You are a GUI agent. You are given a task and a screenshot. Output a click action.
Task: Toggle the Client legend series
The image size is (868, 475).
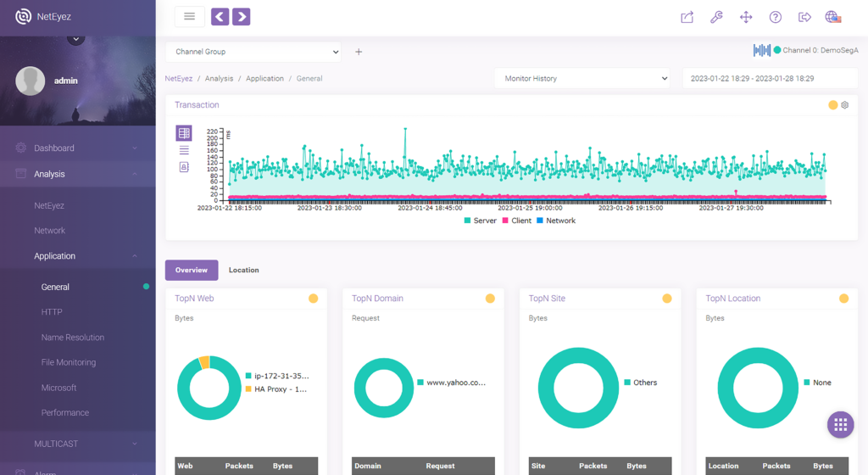click(x=516, y=221)
